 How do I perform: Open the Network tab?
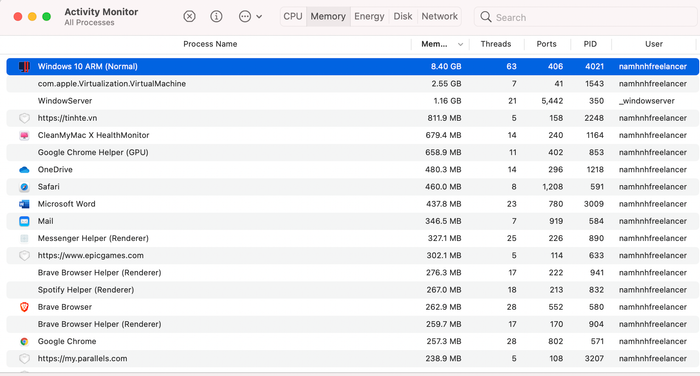(x=439, y=17)
